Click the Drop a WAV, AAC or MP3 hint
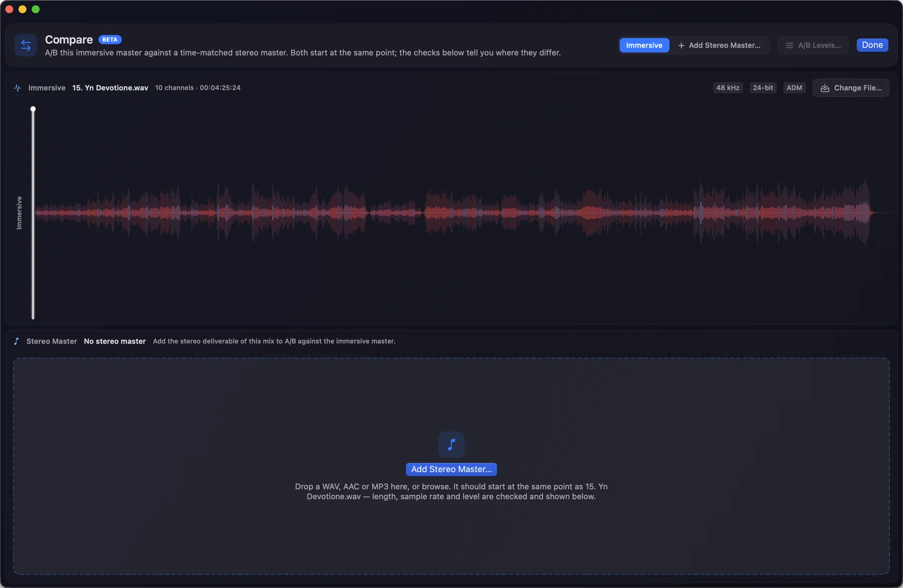The width and height of the screenshot is (903, 588). coord(452,491)
